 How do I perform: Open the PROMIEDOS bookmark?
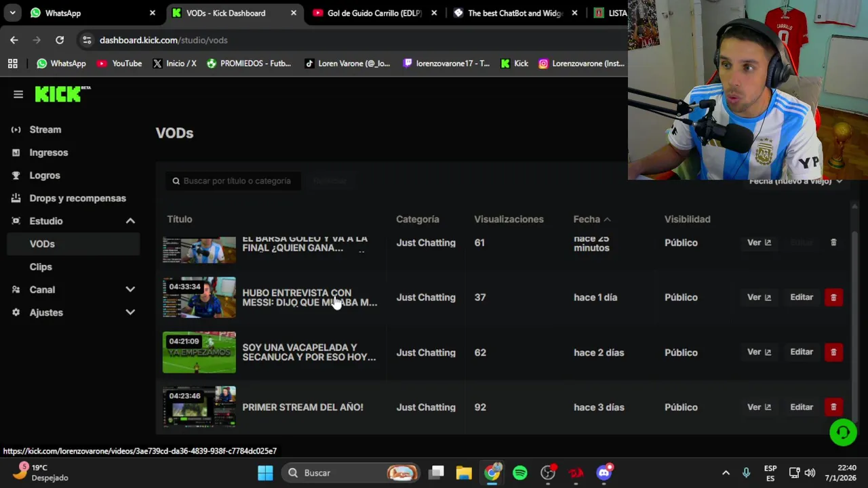[x=249, y=63]
